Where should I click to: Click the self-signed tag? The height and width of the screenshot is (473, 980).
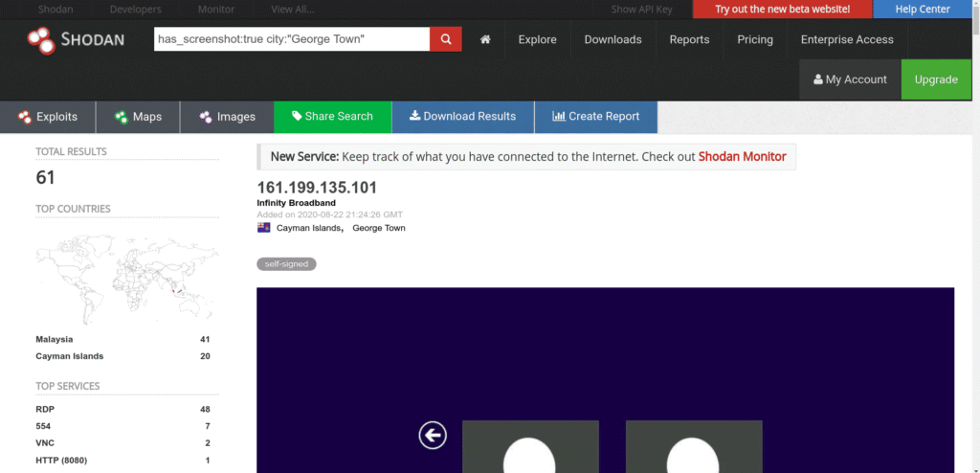pos(286,264)
